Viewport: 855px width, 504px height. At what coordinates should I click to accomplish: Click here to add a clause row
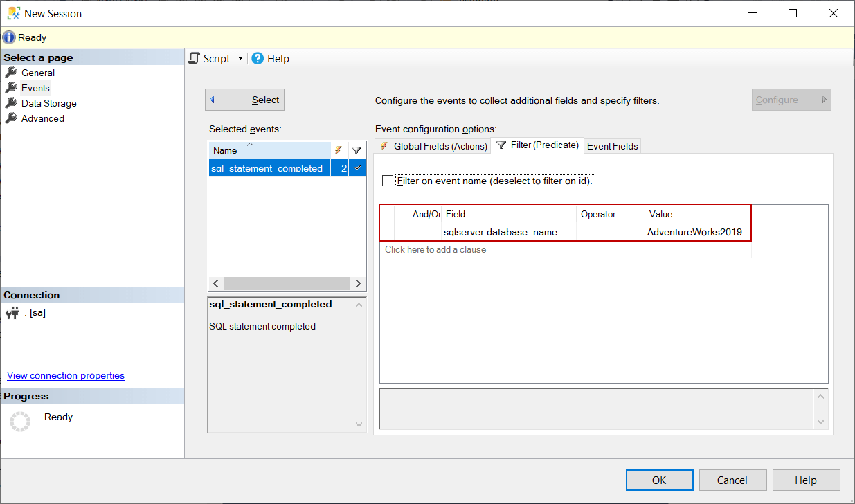[x=436, y=249]
